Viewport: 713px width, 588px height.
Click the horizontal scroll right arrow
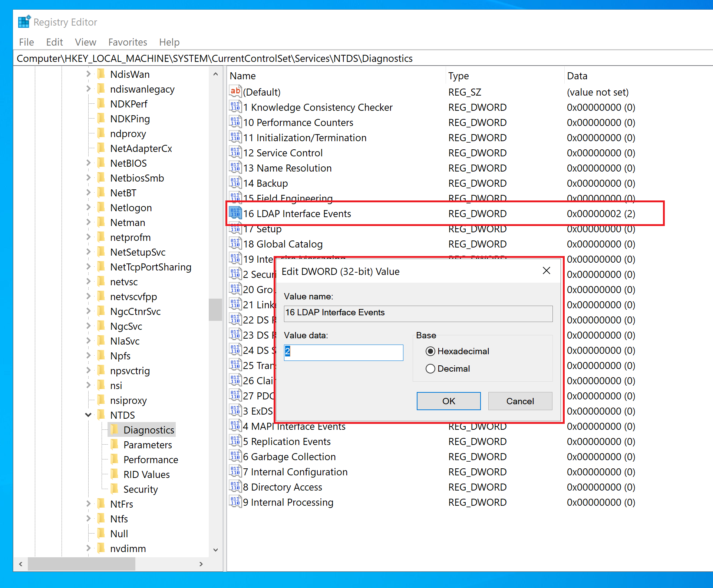coord(201,564)
